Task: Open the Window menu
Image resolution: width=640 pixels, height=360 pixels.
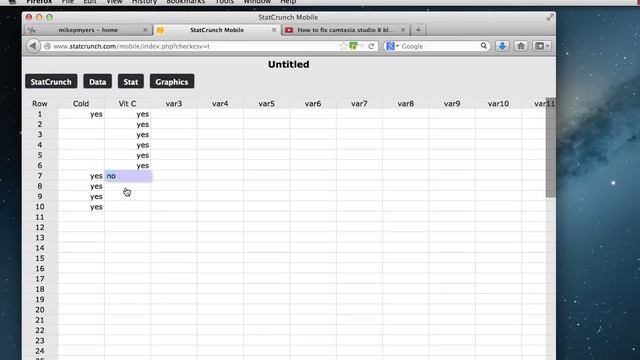Action: (257, 2)
